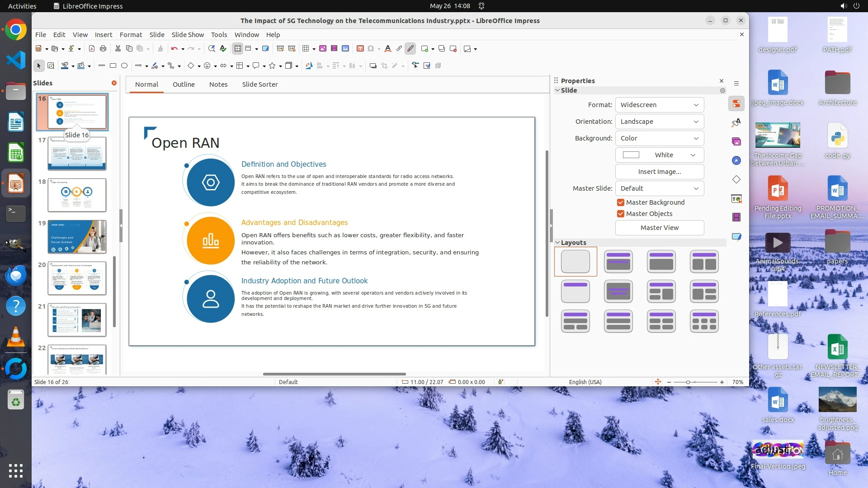Open the Format dropdown showing Widescreen
The height and width of the screenshot is (488, 868).
tap(659, 105)
